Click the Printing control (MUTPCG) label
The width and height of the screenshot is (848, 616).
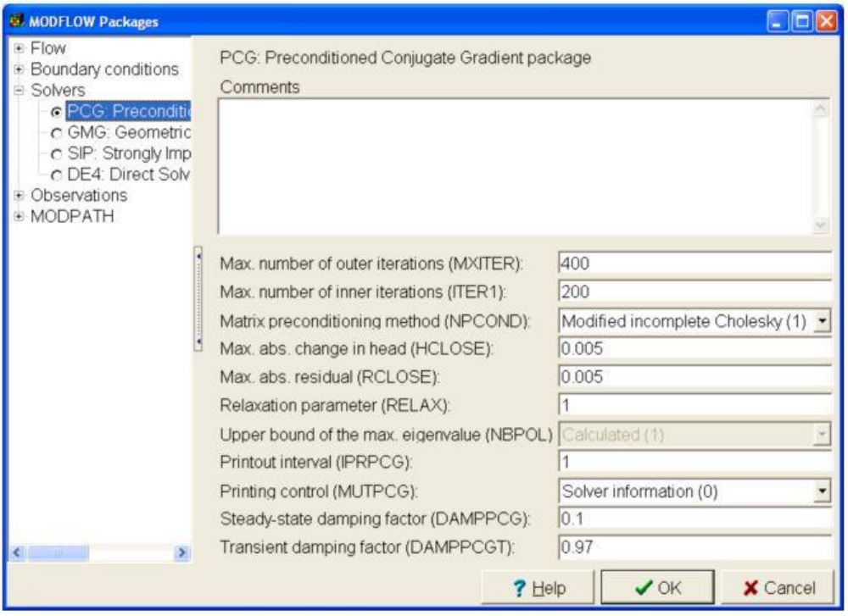pos(319,491)
